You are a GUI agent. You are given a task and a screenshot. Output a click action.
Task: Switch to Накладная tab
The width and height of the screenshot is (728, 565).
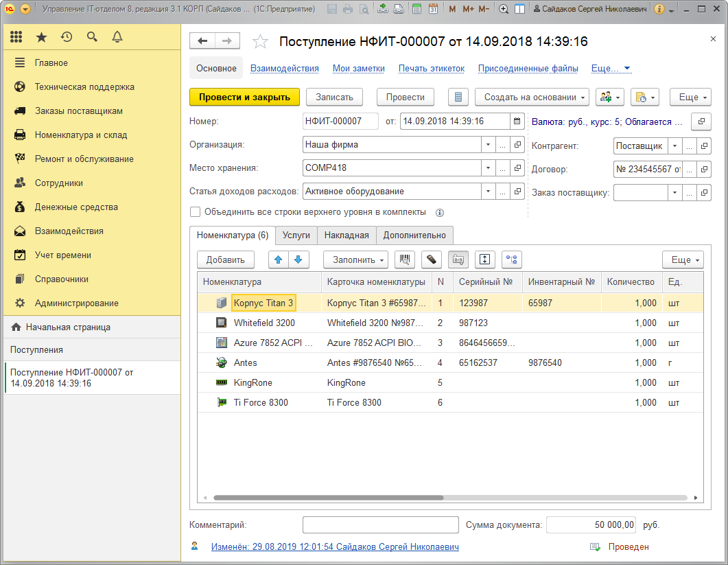[x=347, y=235]
